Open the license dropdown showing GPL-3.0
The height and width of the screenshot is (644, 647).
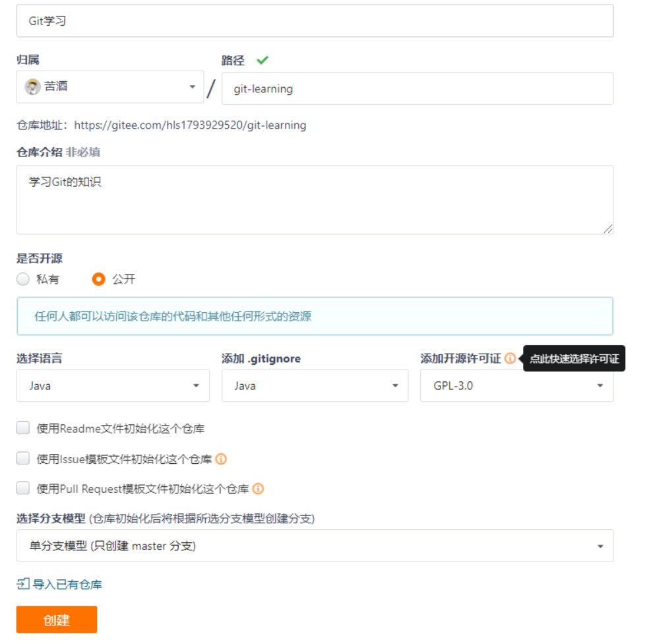pyautogui.click(x=516, y=385)
